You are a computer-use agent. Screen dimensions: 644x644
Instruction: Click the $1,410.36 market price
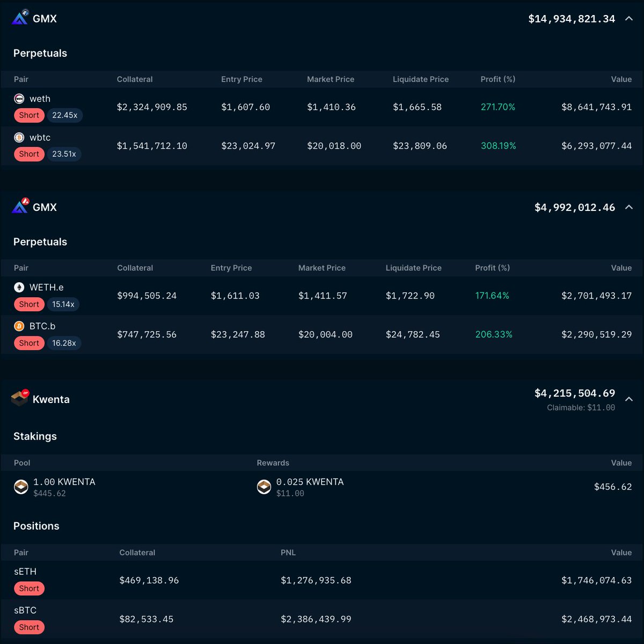pos(331,107)
